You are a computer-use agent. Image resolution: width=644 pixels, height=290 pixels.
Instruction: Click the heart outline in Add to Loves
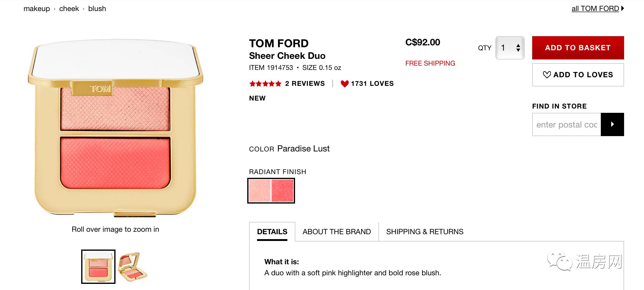tap(547, 75)
